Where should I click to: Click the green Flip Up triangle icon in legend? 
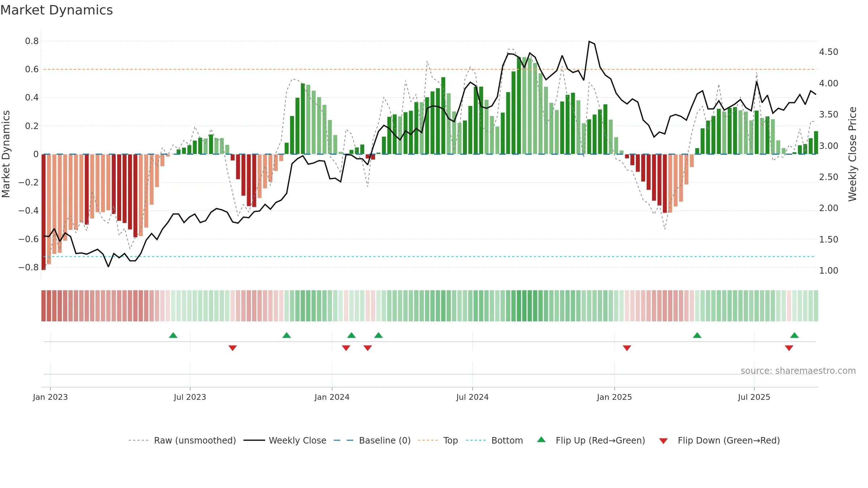tap(541, 440)
